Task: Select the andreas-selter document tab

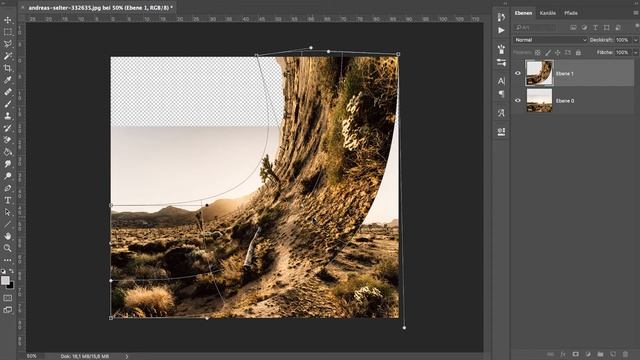Action: 100,8
